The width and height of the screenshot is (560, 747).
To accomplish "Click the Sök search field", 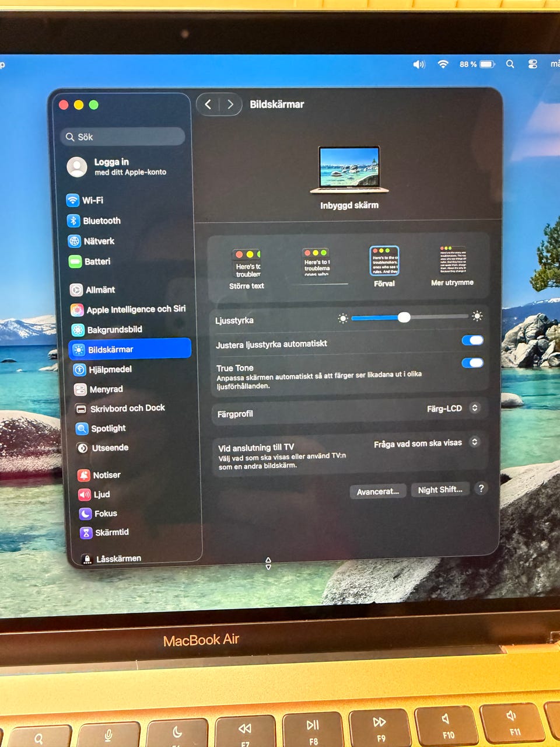I will click(123, 137).
